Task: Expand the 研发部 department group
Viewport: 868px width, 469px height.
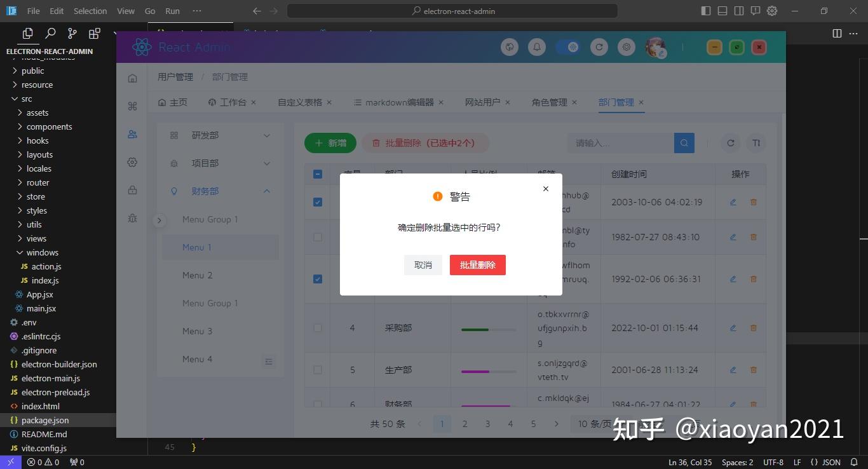Action: click(266, 135)
